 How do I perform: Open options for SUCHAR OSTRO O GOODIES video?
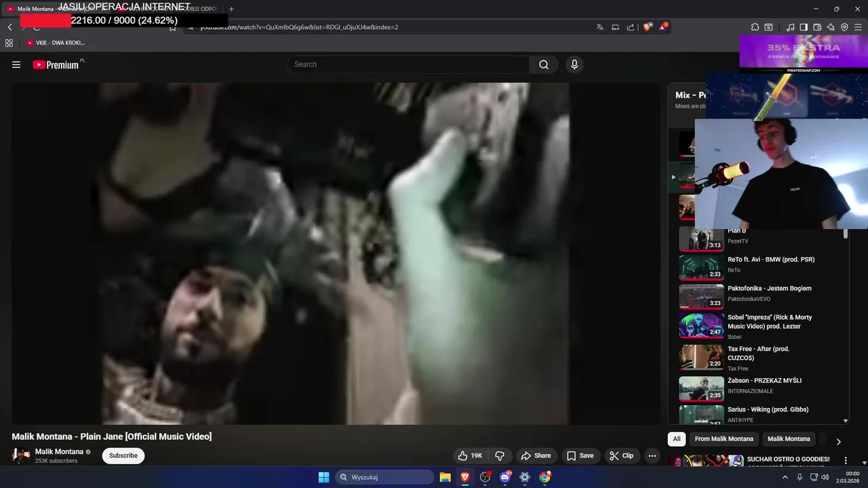(846, 460)
